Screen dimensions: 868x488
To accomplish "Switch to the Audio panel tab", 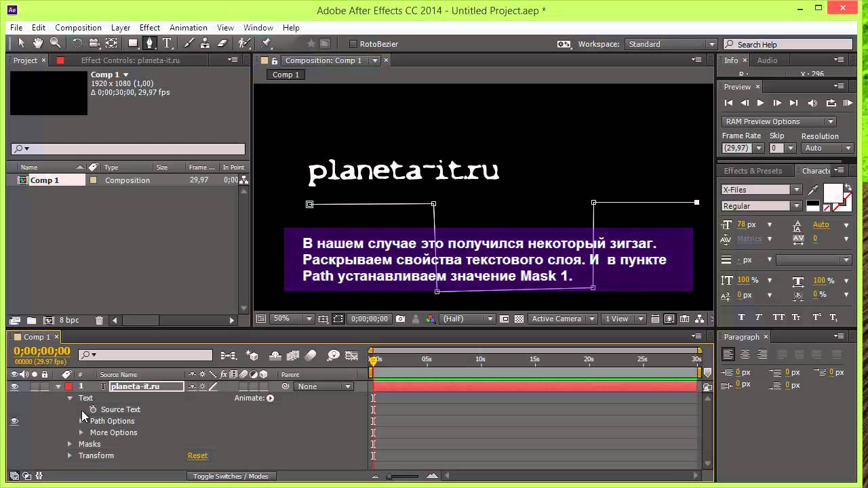I will [767, 60].
